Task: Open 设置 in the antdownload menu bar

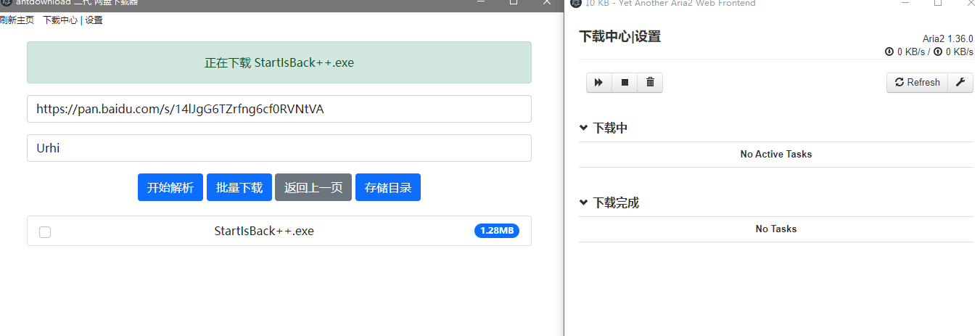Action: [x=94, y=20]
